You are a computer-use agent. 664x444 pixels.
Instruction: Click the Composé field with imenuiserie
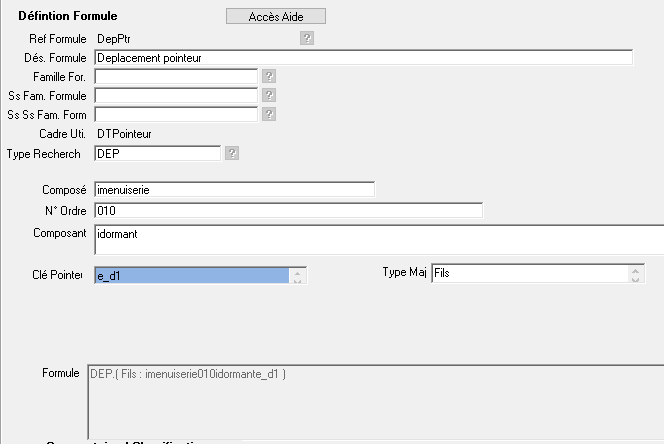coord(233,189)
